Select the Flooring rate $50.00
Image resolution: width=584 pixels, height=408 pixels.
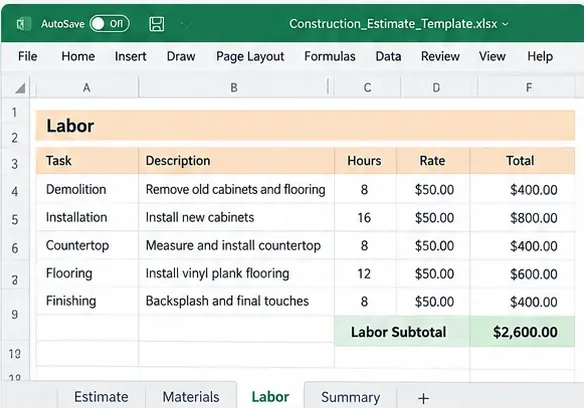(433, 274)
